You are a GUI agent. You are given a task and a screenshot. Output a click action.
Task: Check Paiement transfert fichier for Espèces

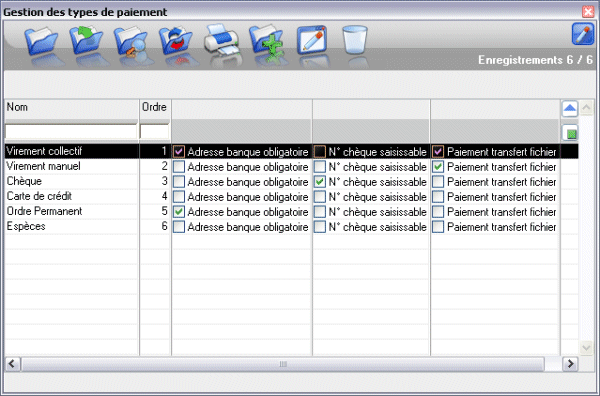[438, 227]
